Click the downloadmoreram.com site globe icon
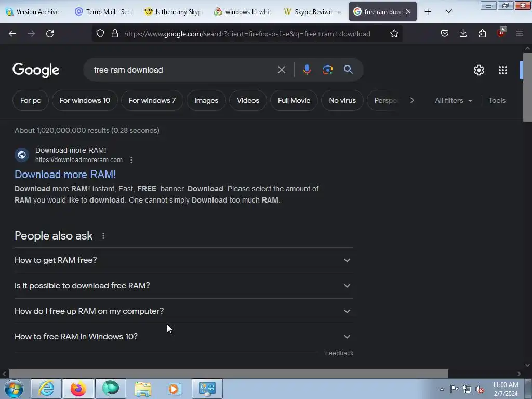The image size is (532, 399). pyautogui.click(x=22, y=155)
